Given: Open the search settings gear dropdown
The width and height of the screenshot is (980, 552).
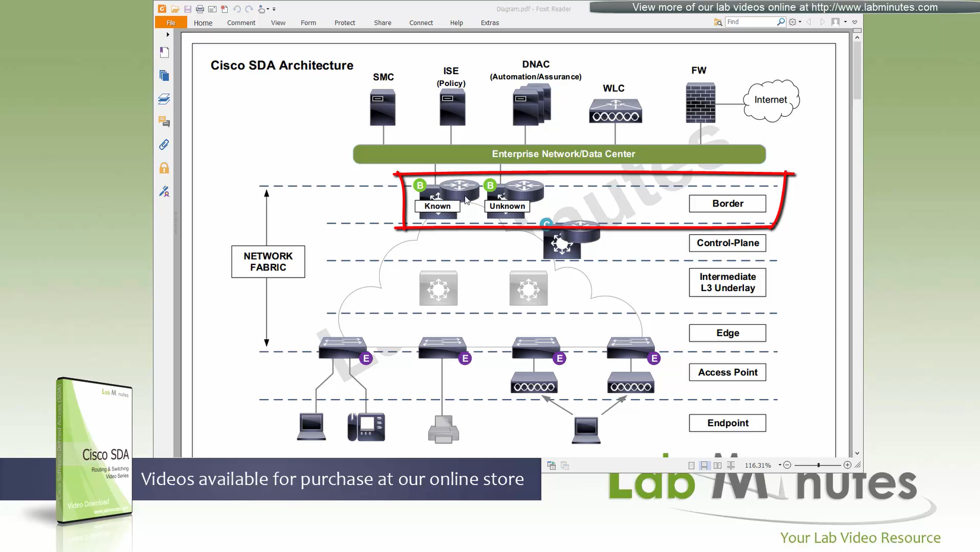Looking at the screenshot, I should pos(795,22).
